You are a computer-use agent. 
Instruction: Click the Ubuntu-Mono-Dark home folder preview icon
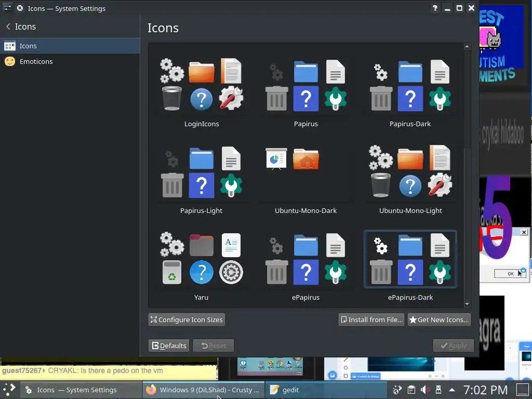pyautogui.click(x=305, y=159)
